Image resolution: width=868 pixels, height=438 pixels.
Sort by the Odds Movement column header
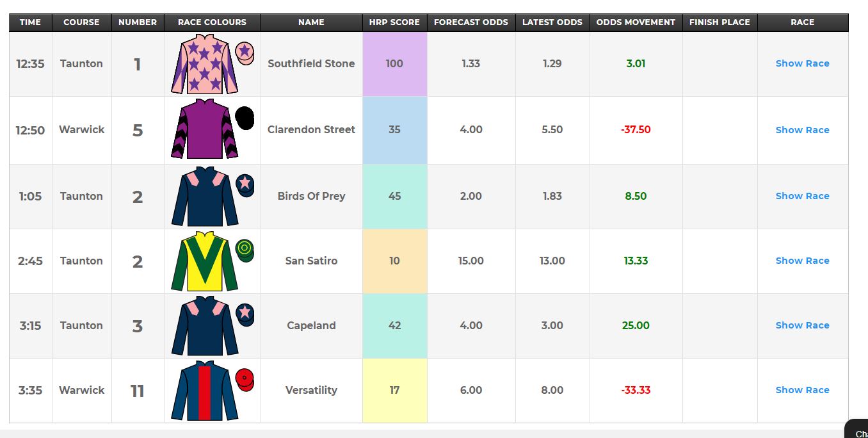(x=636, y=22)
